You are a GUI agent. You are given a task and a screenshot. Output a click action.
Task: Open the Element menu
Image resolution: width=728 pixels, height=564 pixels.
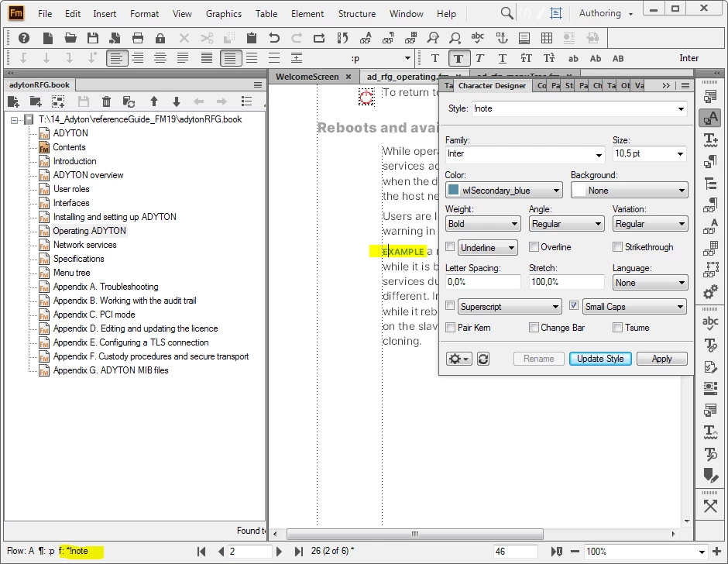307,14
